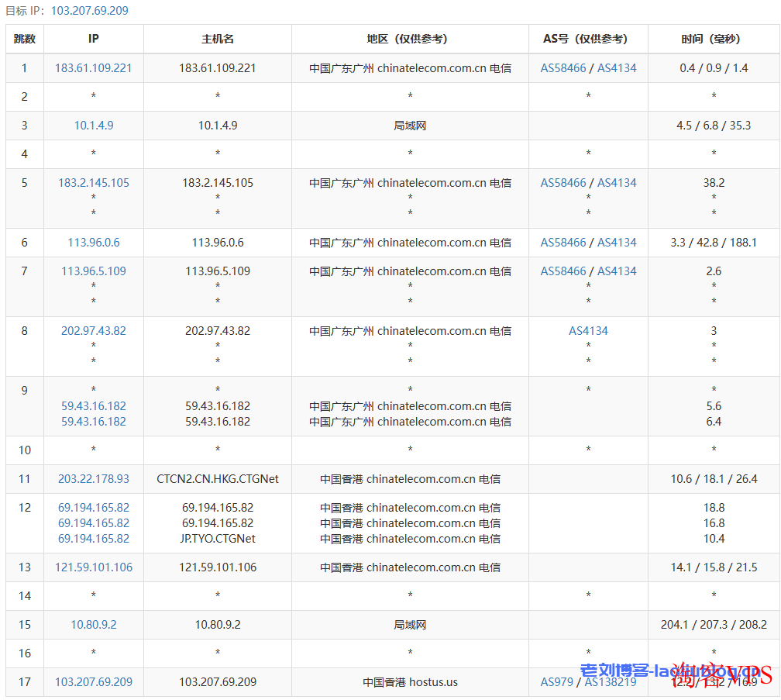
Task: Open AS58466 link in hop 6
Action: click(563, 243)
